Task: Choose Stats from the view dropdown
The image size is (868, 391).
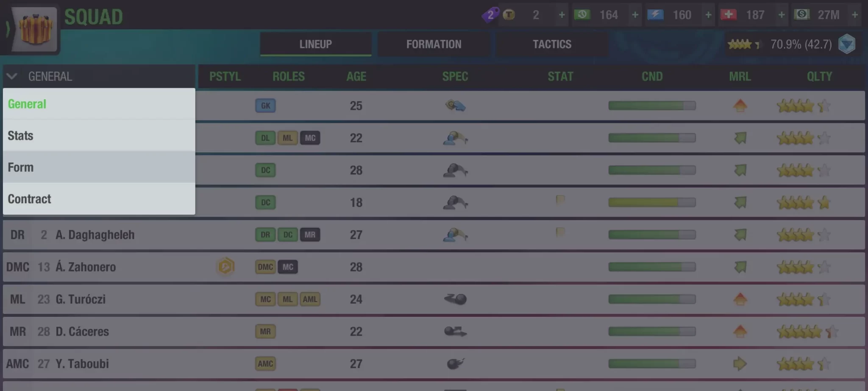Action: pyautogui.click(x=98, y=136)
